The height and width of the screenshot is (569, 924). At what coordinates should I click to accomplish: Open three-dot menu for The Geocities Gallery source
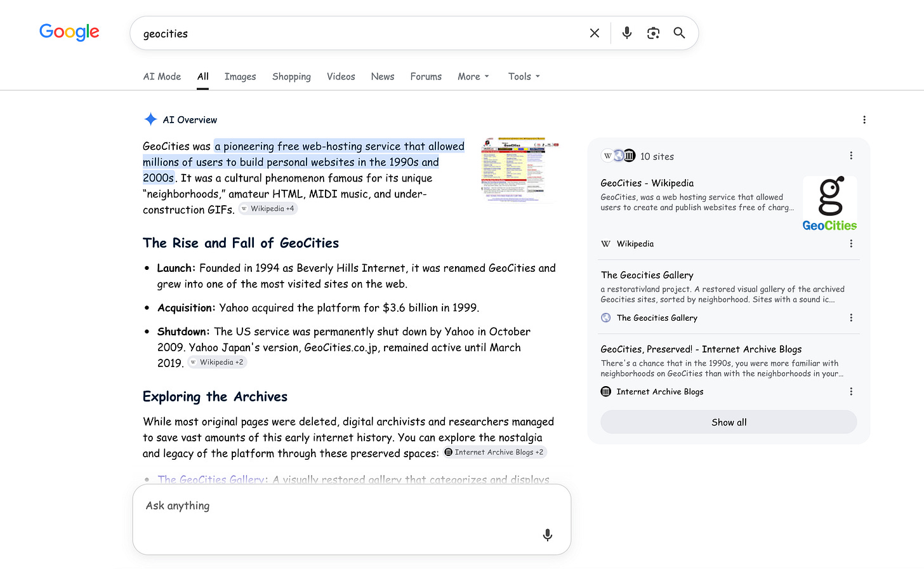pyautogui.click(x=851, y=318)
